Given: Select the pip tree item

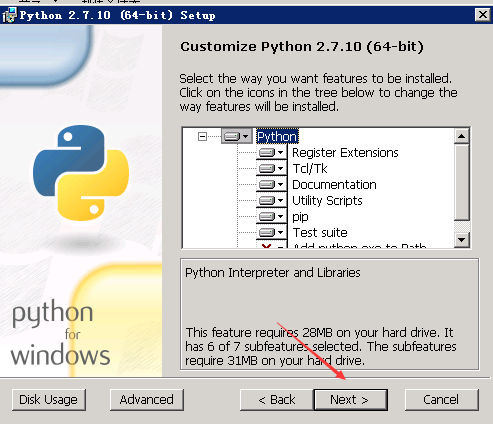Looking at the screenshot, I should [300, 217].
